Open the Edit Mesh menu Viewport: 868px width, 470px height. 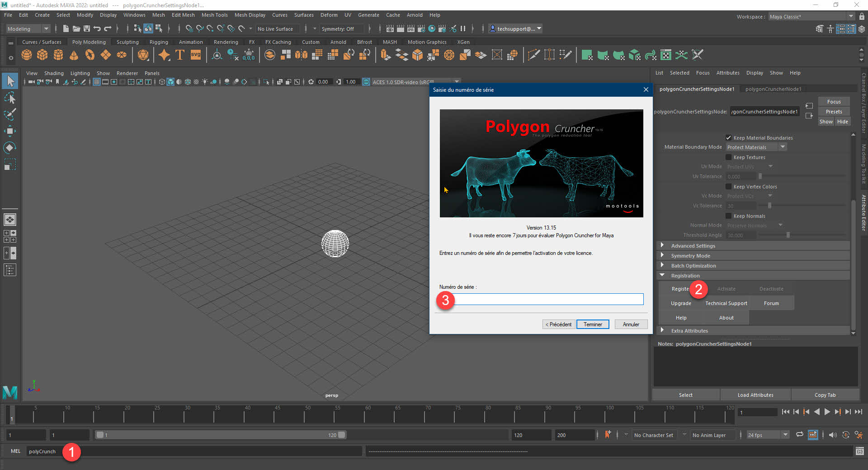coord(183,15)
